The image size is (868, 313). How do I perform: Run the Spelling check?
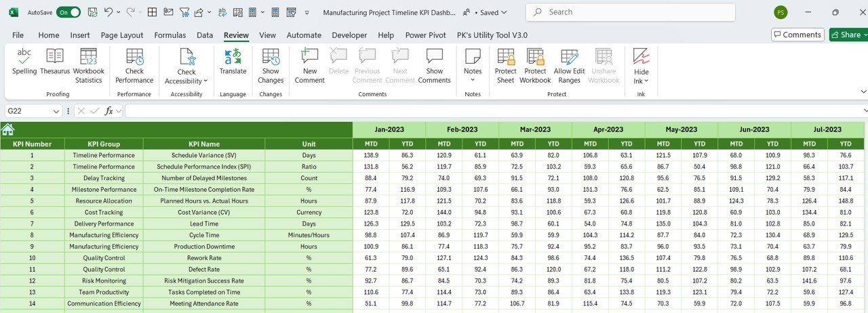click(x=24, y=62)
